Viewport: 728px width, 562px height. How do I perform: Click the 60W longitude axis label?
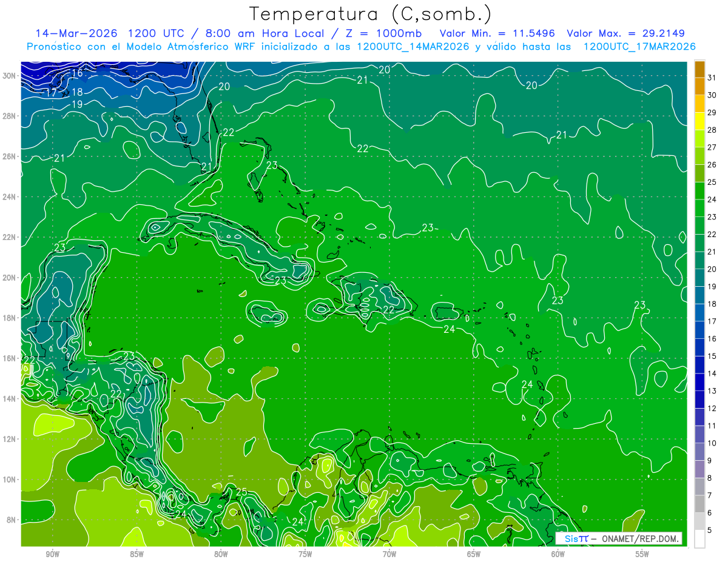558,554
